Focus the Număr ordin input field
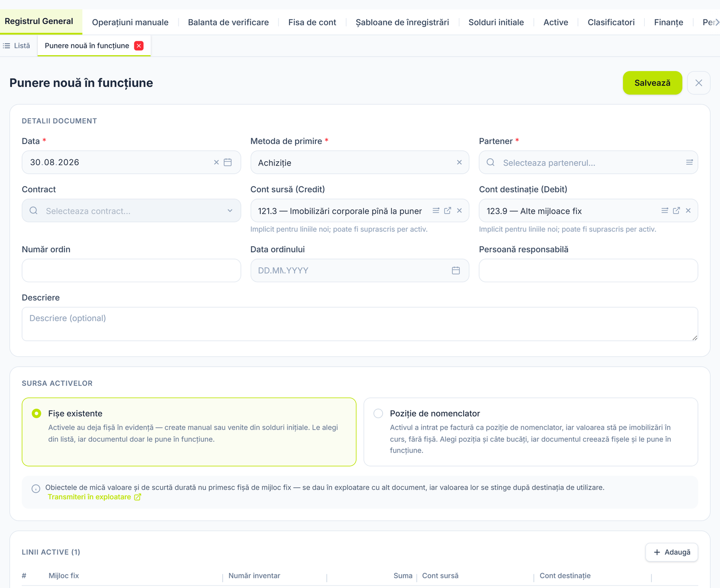This screenshot has height=588, width=720. [x=132, y=271]
